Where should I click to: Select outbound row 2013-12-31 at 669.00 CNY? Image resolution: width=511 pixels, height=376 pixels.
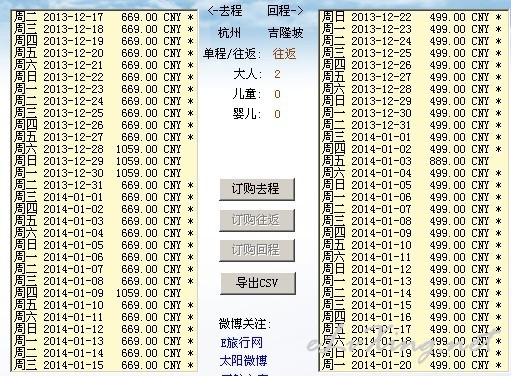pos(104,185)
